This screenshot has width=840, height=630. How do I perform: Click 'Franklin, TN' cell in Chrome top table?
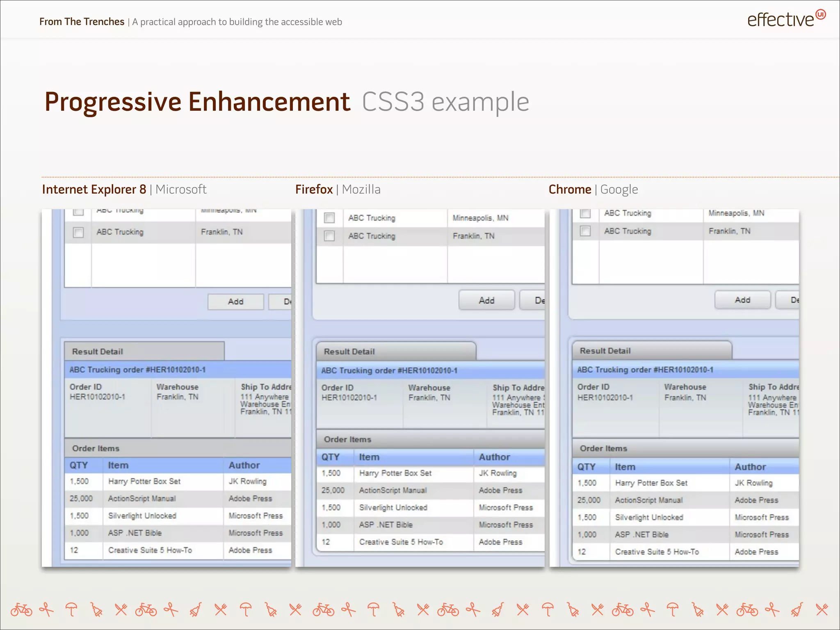[x=729, y=231]
